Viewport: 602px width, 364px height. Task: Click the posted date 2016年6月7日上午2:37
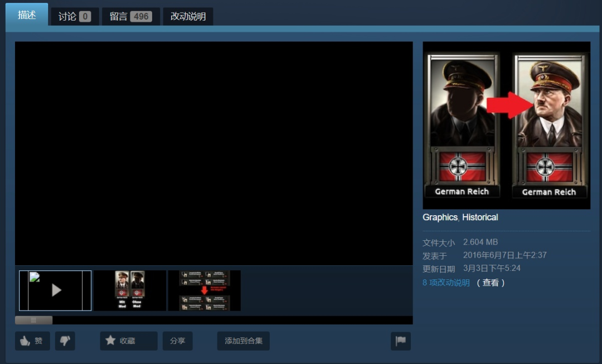click(505, 255)
